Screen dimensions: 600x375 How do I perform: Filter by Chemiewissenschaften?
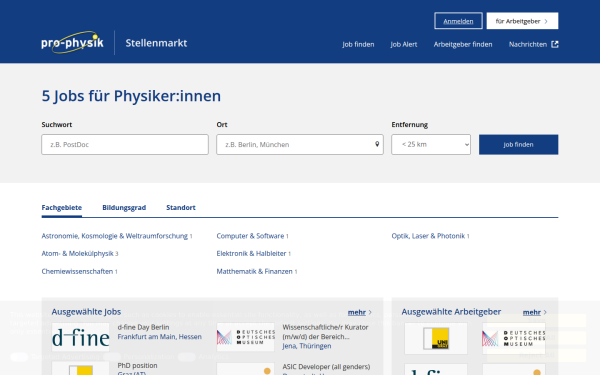pos(77,271)
